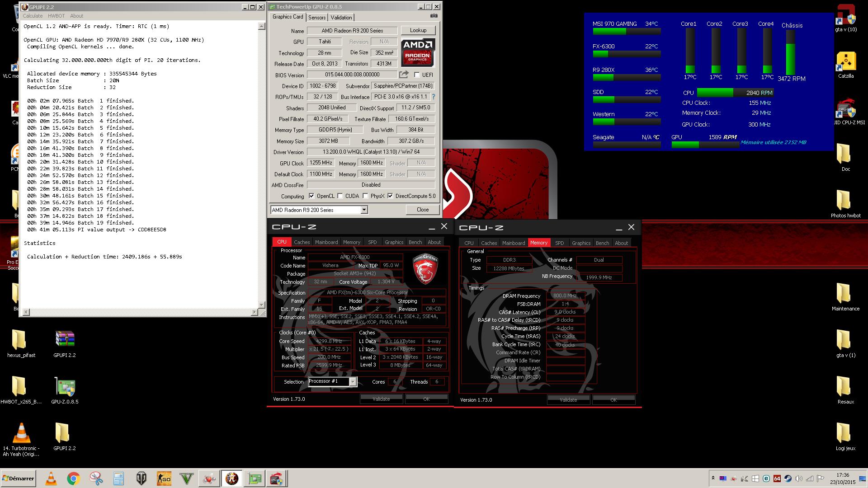This screenshot has height=488, width=868.
Task: Click OK in the left CPU-Z window
Action: 426,399
